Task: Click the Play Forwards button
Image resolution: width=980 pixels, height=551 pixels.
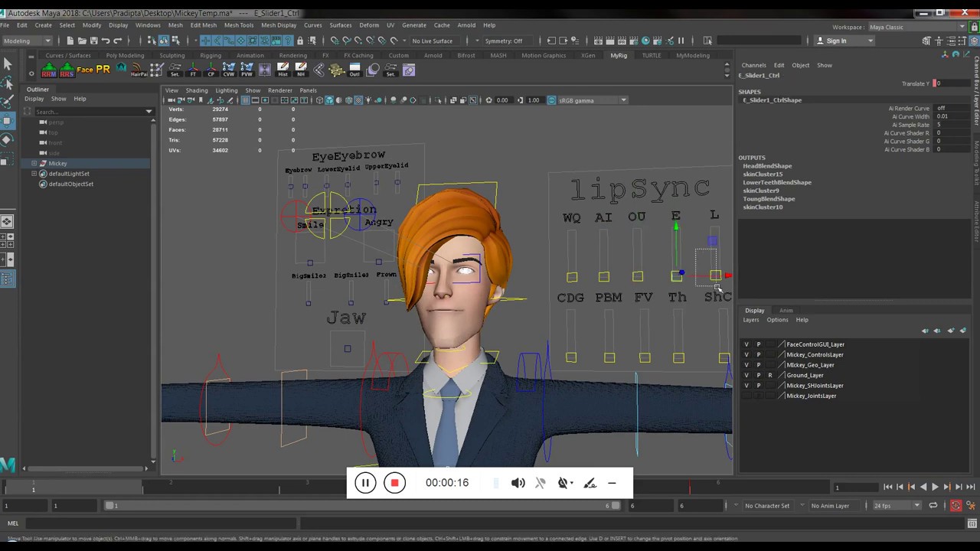Action: click(935, 487)
